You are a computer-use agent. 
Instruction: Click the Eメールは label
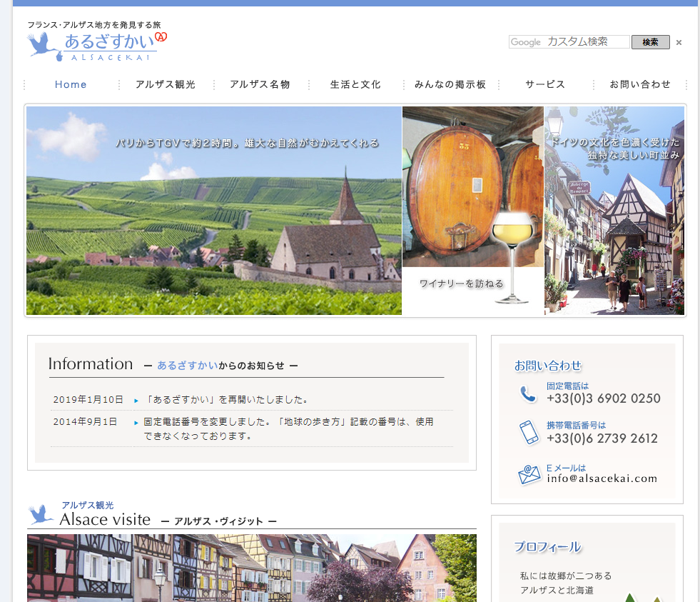pos(566,468)
